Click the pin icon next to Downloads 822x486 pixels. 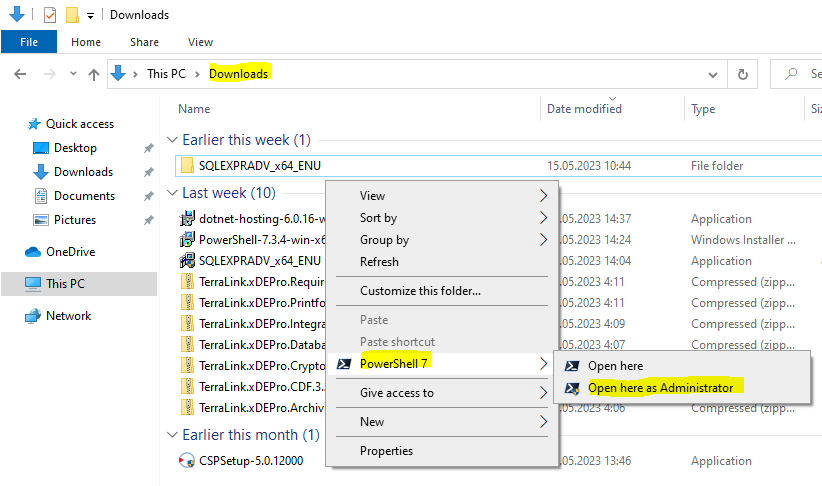click(149, 172)
